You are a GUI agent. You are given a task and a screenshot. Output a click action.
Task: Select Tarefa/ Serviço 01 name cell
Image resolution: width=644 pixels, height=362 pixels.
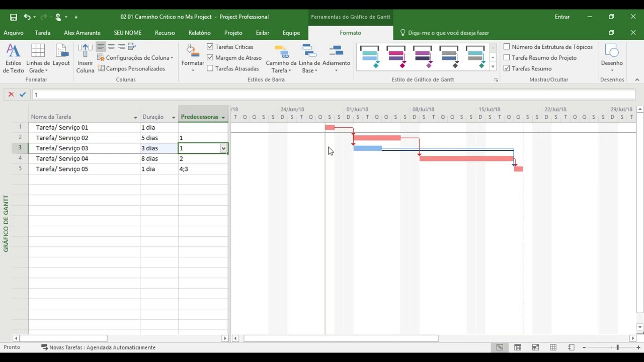click(x=85, y=128)
